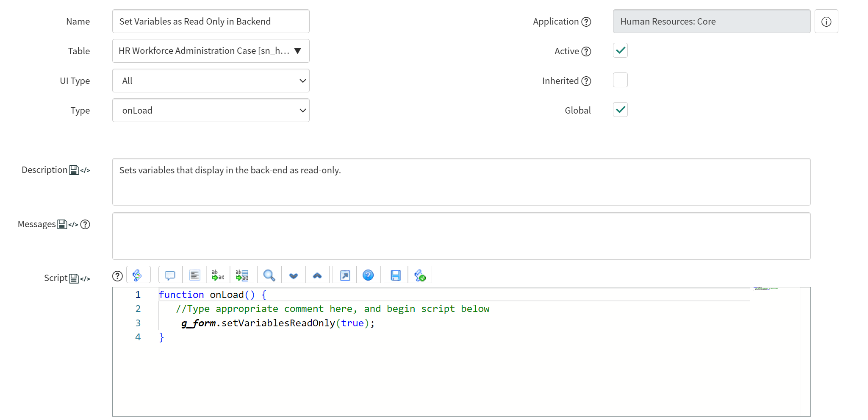Click the Application info button

pos(826,22)
